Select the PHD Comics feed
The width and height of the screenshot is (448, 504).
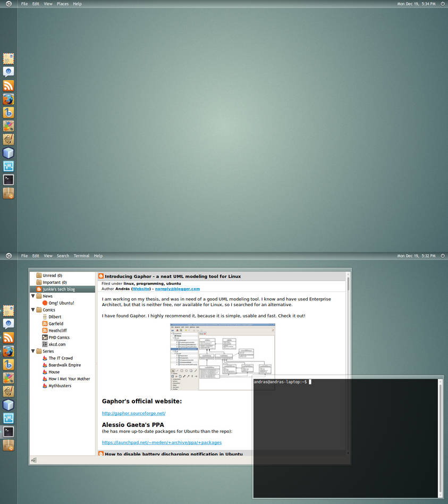pyautogui.click(x=59, y=337)
